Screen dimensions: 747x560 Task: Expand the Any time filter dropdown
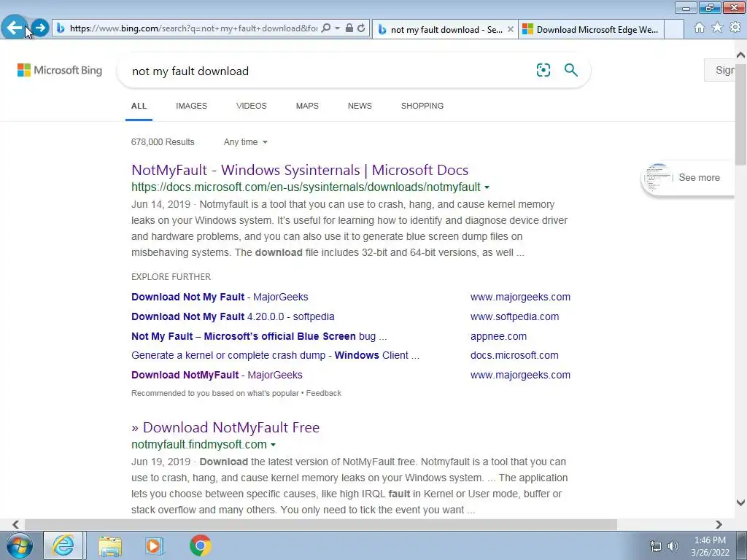point(246,142)
